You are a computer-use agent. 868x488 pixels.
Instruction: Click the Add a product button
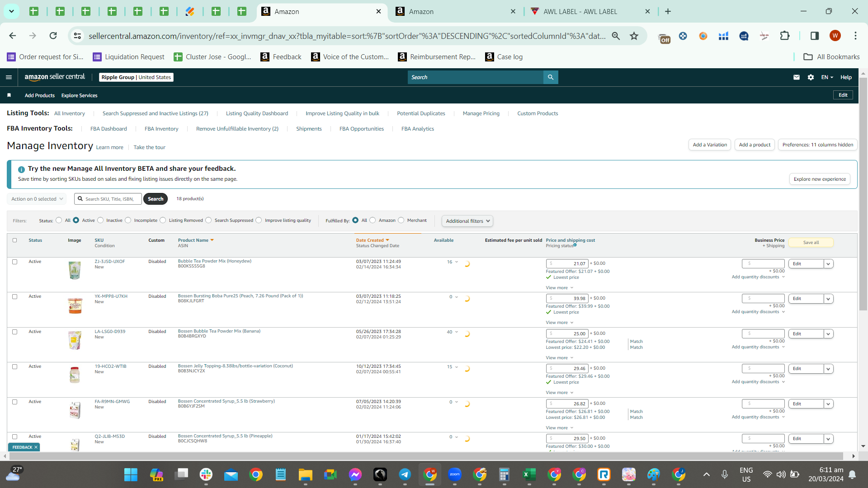click(x=755, y=145)
